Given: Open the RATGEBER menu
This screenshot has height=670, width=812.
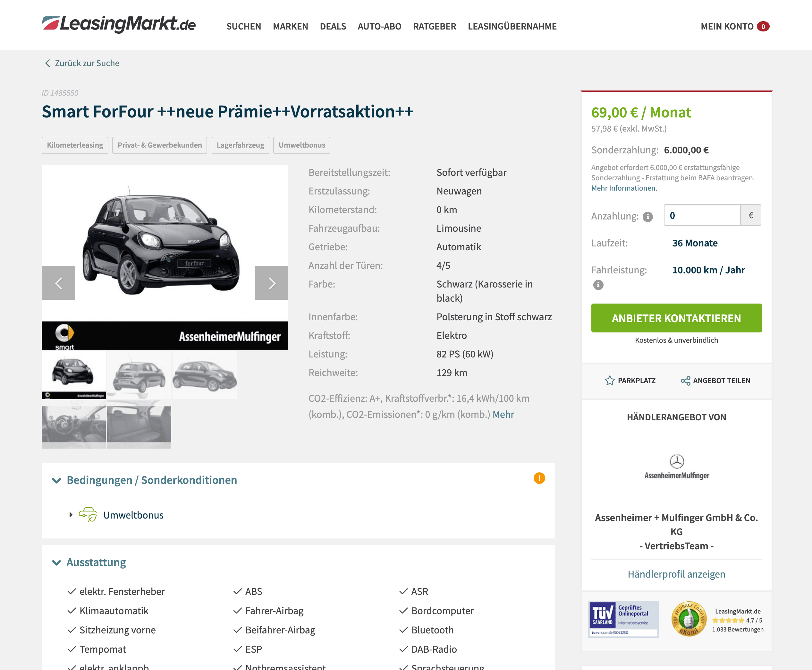Looking at the screenshot, I should pos(435,26).
